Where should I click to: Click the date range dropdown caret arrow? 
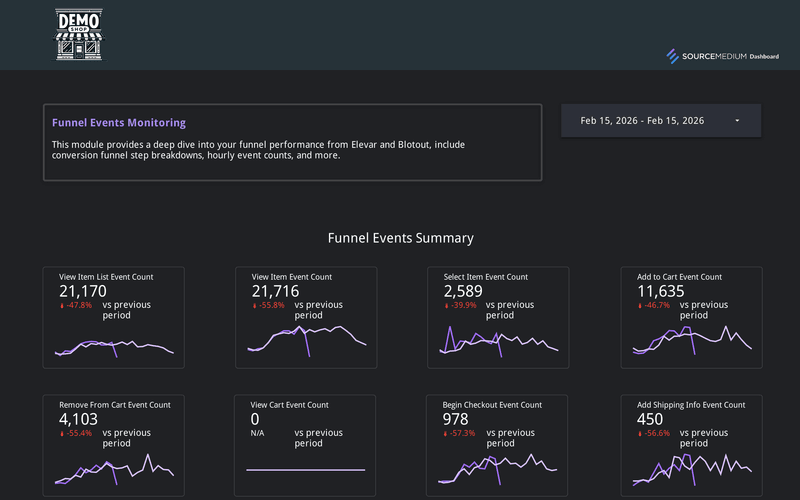737,121
